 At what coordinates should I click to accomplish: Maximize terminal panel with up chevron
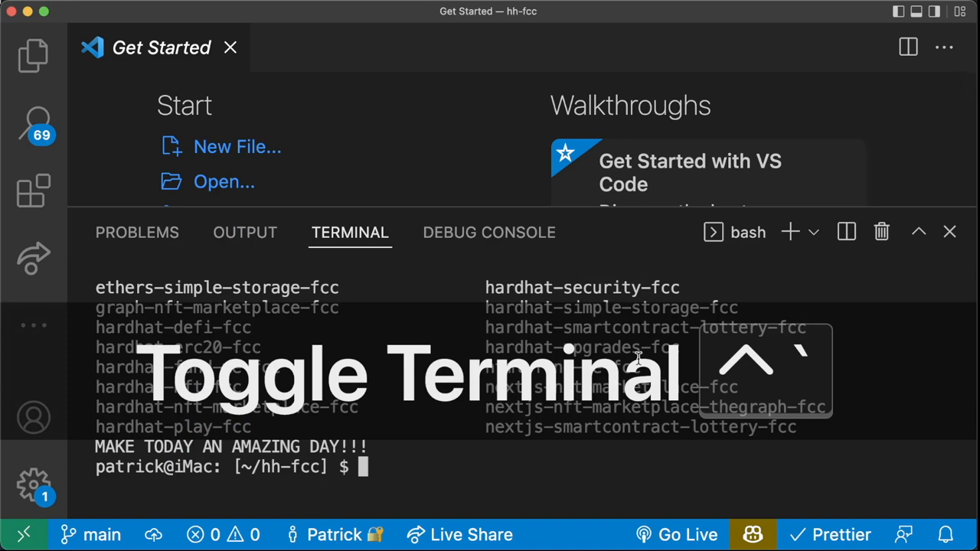pos(918,232)
